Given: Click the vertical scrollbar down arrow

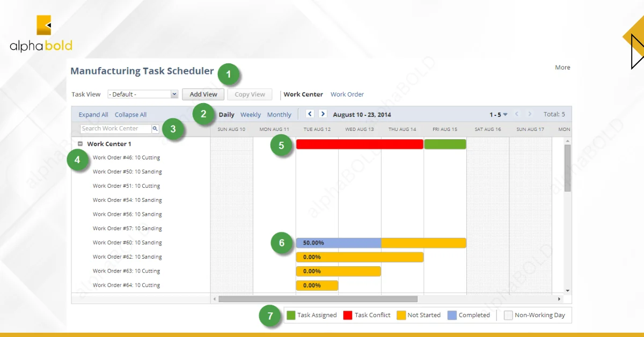Looking at the screenshot, I should pyautogui.click(x=568, y=290).
